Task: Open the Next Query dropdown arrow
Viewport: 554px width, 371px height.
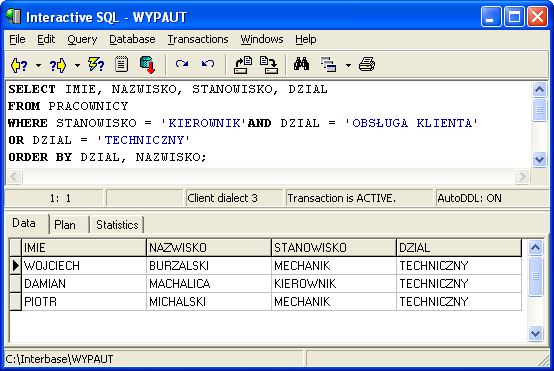Action: [x=77, y=65]
